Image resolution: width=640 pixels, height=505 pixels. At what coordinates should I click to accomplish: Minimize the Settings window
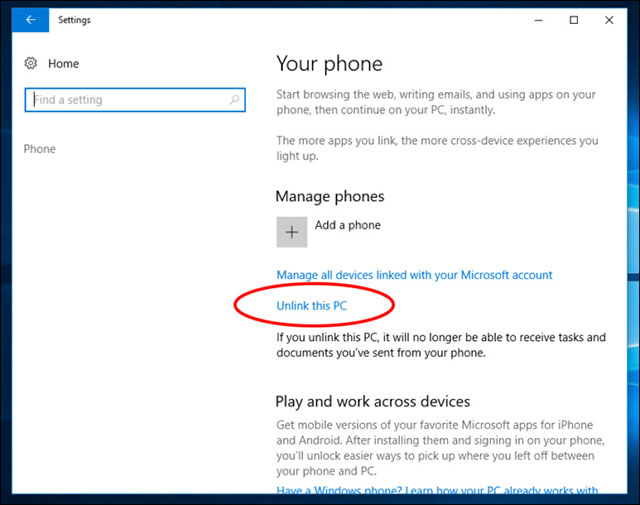tap(539, 20)
